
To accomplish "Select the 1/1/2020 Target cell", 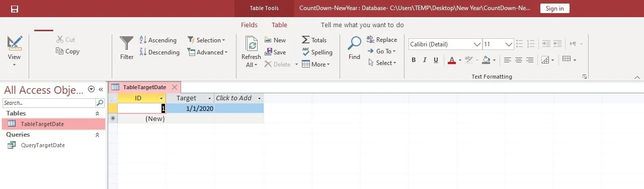I will tap(190, 108).
